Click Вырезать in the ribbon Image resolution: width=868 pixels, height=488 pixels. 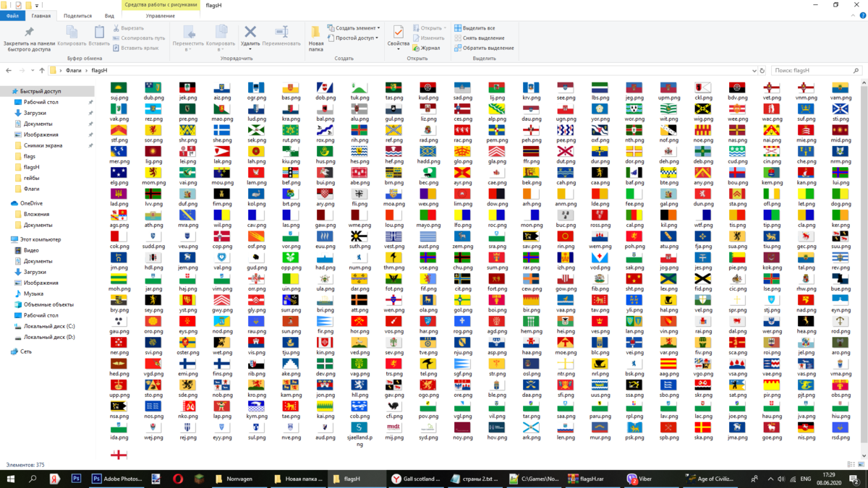(128, 28)
